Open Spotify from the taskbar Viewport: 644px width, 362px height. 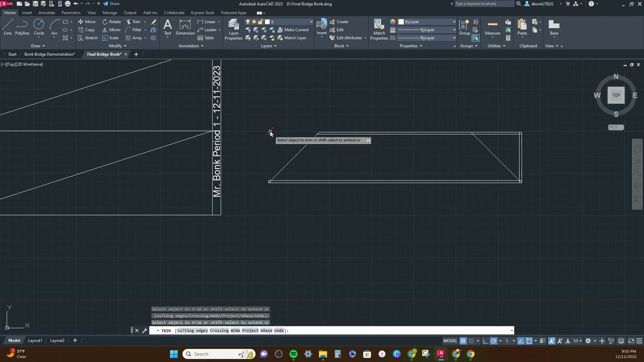pyautogui.click(x=293, y=354)
